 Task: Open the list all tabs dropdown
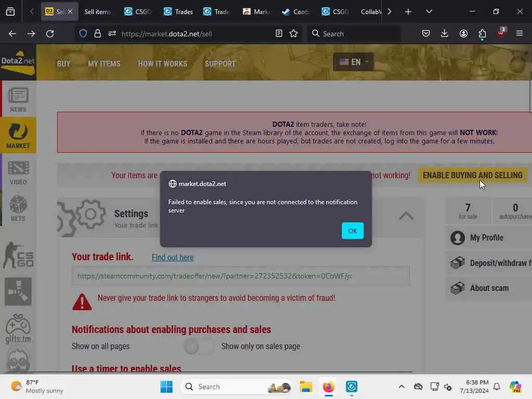click(429, 12)
